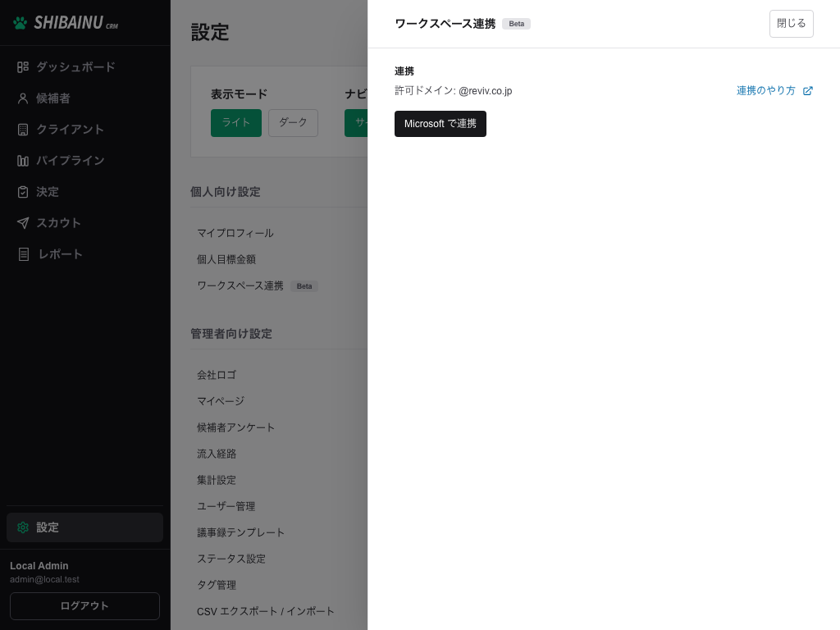Click the external link icon beside 連携のやり方
This screenshot has height=630, width=840.
[808, 91]
